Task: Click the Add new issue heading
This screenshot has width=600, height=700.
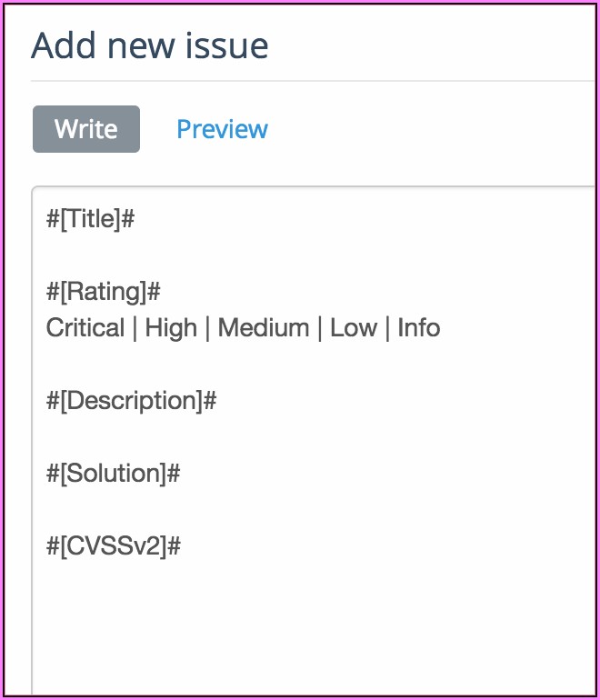Action: click(x=150, y=45)
